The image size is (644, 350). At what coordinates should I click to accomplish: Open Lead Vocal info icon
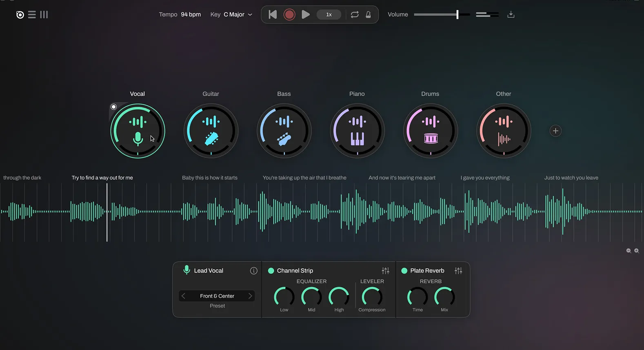(x=254, y=271)
